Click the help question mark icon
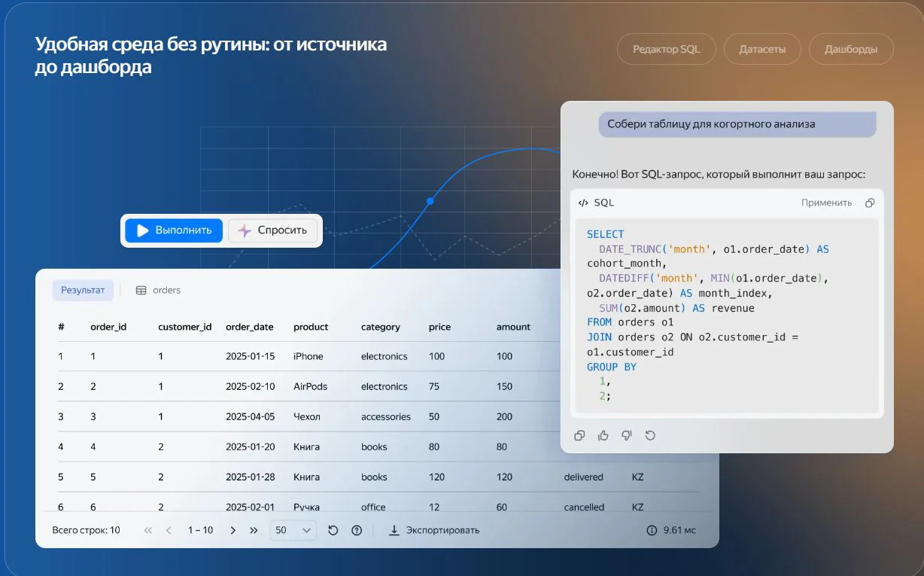The width and height of the screenshot is (924, 576). point(357,530)
